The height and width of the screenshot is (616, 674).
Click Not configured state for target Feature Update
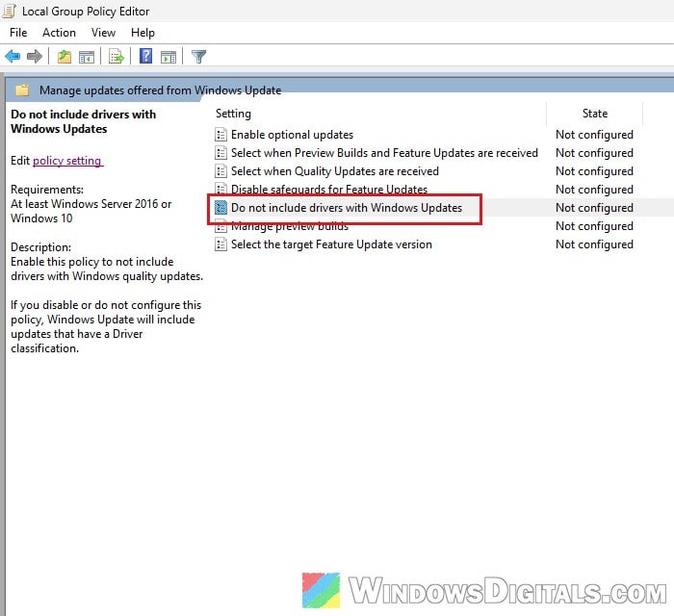click(594, 244)
